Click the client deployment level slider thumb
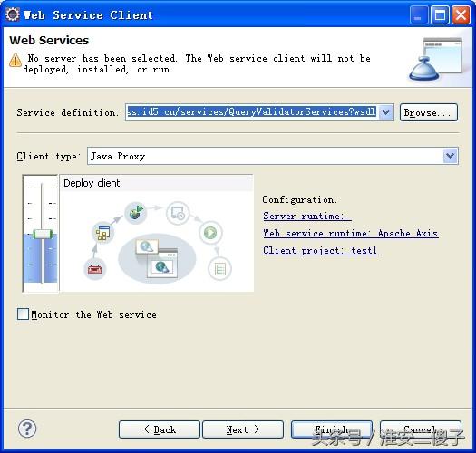The height and width of the screenshot is (453, 476). point(43,235)
